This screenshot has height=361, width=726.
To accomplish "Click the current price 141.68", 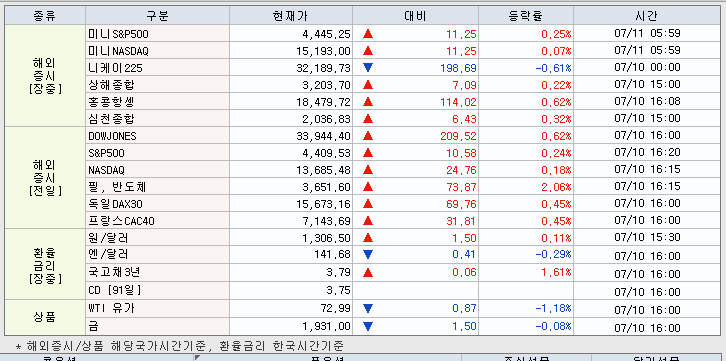I will pyautogui.click(x=333, y=255).
